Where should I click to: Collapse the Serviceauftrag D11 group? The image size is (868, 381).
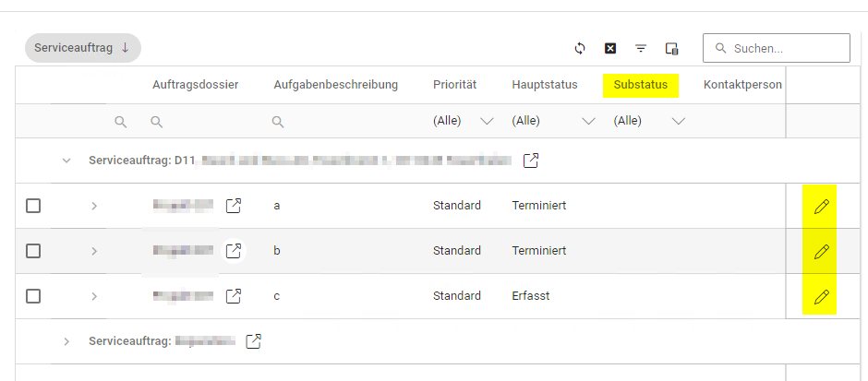66,161
